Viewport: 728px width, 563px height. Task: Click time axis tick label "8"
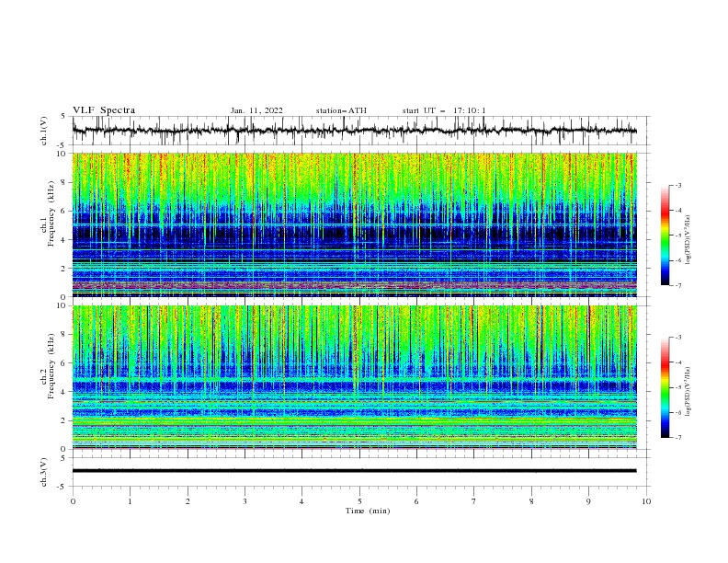(531, 501)
